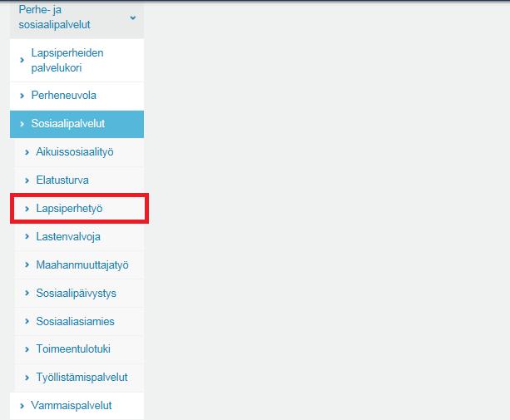Click the arrow icon beside Sosiaalipäivystys

[x=27, y=294]
